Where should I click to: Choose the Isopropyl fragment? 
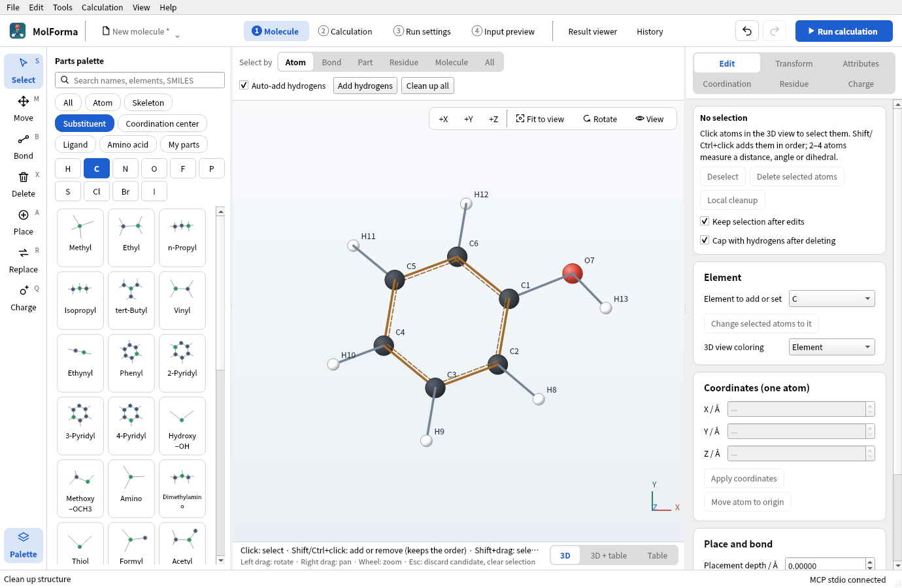[80, 300]
